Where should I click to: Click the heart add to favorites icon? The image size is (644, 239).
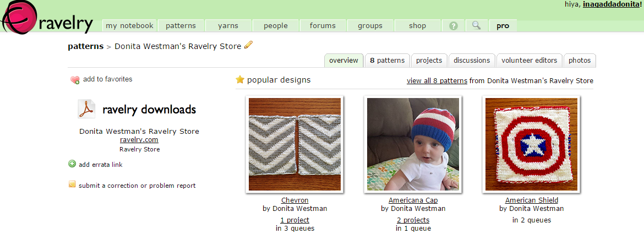point(75,80)
